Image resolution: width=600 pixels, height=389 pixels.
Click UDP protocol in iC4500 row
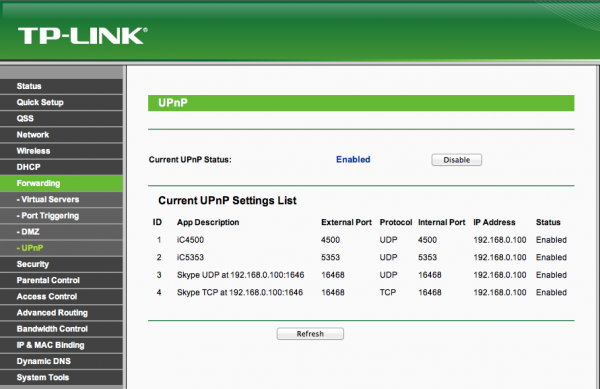point(388,240)
